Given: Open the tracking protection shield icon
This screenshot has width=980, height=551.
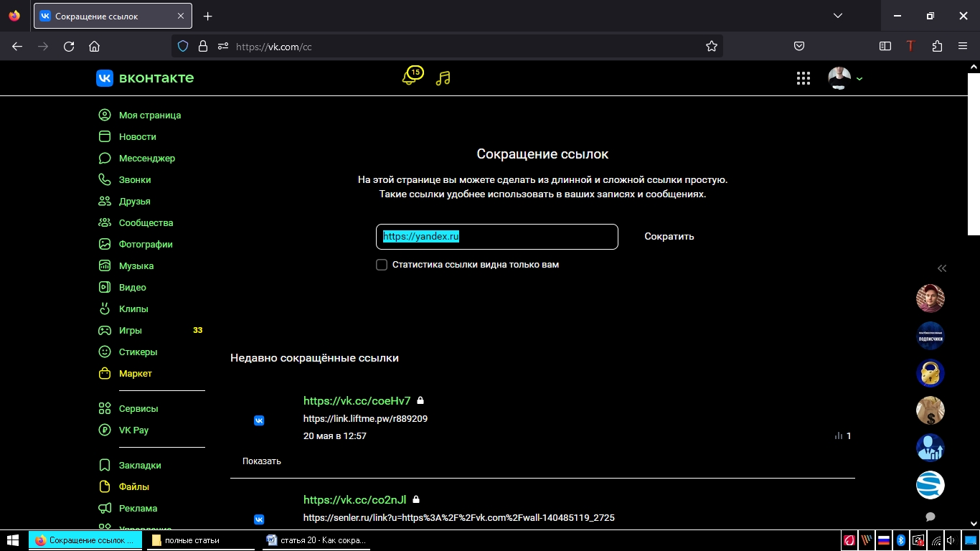Looking at the screenshot, I should pyautogui.click(x=183, y=46).
